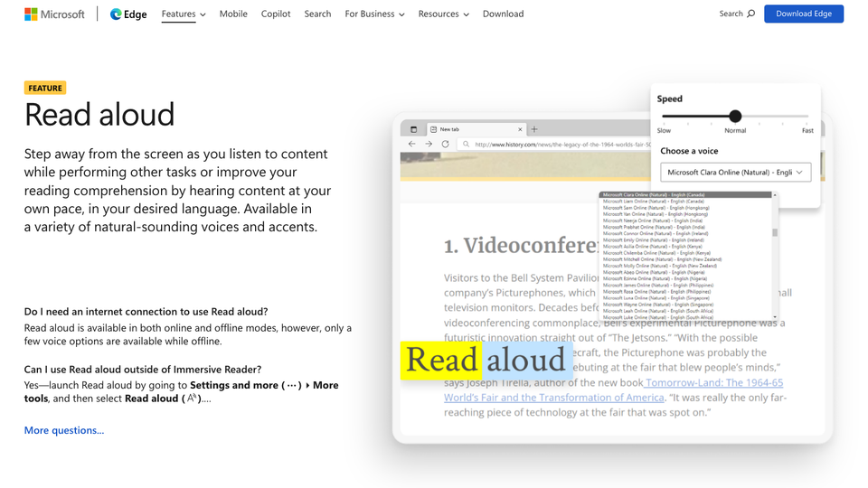
Task: Click "Can I use Read aloud outside" question
Action: coord(142,369)
